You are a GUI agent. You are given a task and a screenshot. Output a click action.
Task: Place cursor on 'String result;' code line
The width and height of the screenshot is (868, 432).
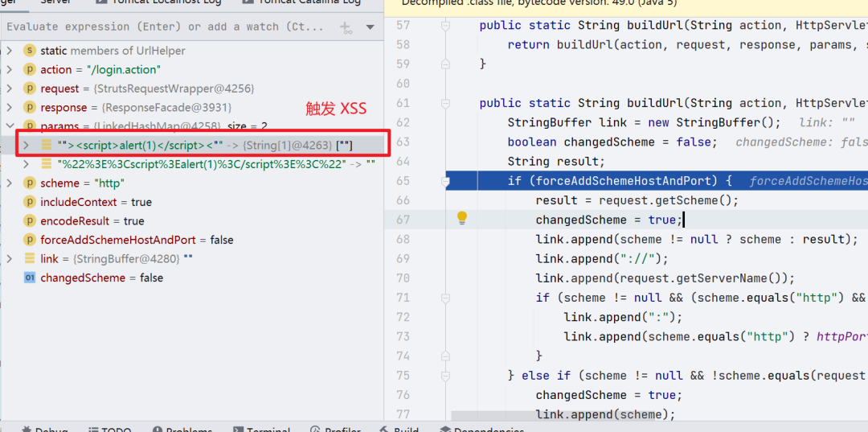click(x=556, y=162)
